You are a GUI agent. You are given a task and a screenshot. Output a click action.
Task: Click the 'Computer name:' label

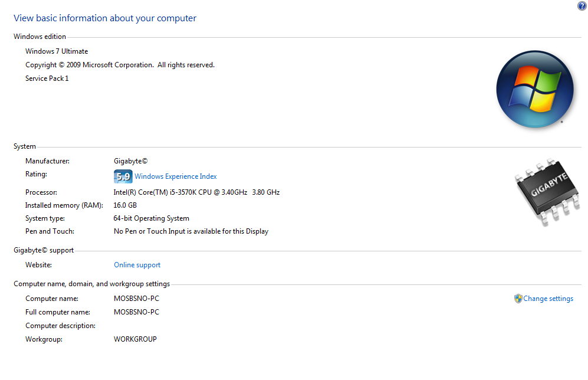tap(52, 299)
